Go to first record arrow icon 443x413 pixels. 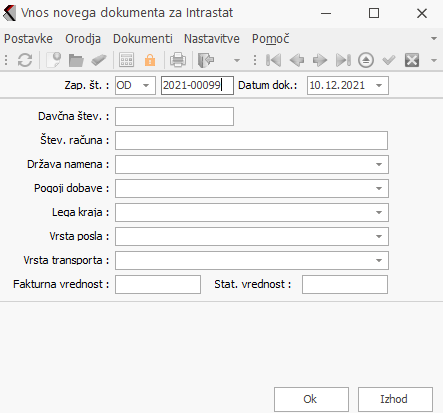coord(274,60)
